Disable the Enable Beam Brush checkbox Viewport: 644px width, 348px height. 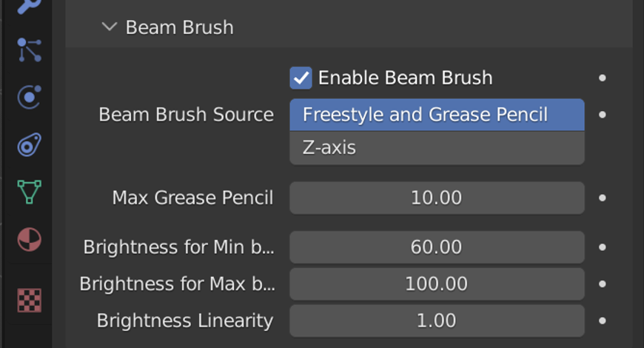tap(301, 78)
